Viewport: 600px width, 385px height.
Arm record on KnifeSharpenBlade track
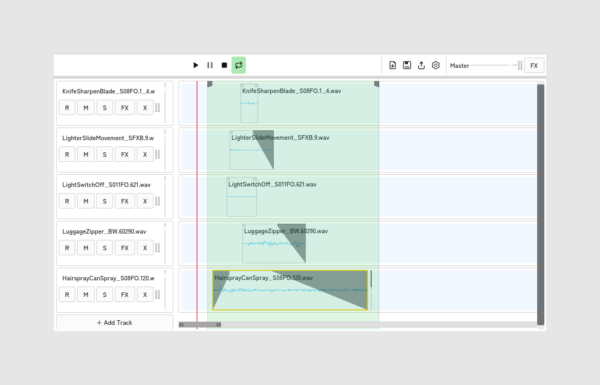click(x=67, y=108)
